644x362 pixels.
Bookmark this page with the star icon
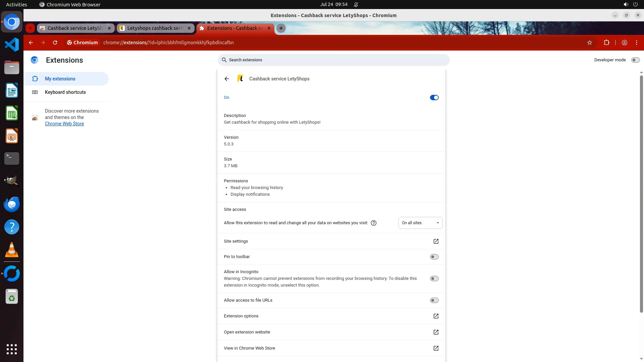590,43
